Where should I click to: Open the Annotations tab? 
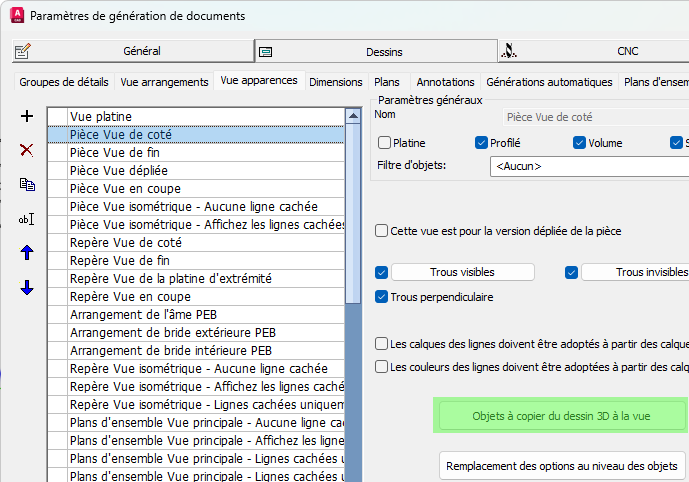point(445,82)
